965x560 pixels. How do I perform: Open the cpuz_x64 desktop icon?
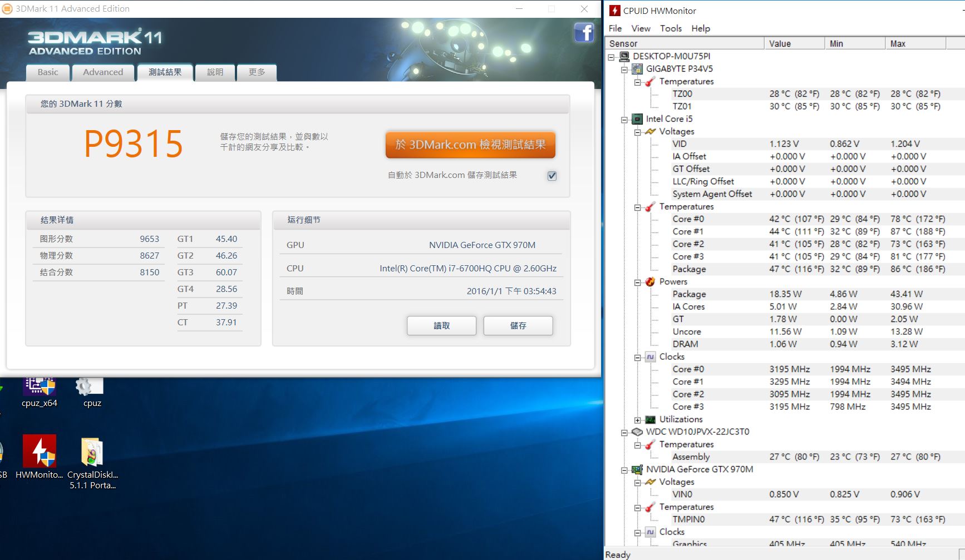(x=40, y=393)
